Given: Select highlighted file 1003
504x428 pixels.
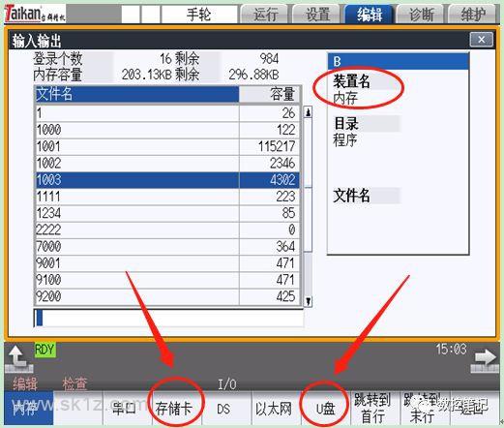Looking at the screenshot, I should click(x=167, y=180).
